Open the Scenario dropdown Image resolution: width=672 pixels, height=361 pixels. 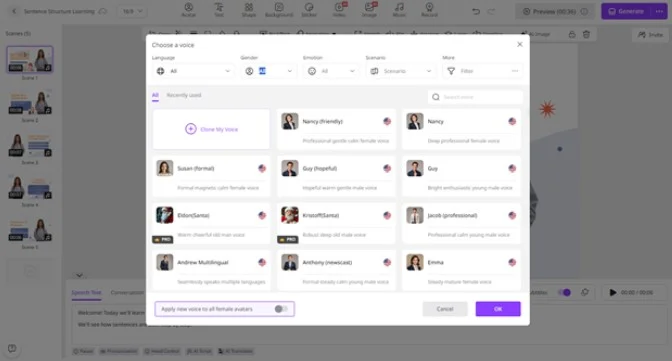coord(401,71)
